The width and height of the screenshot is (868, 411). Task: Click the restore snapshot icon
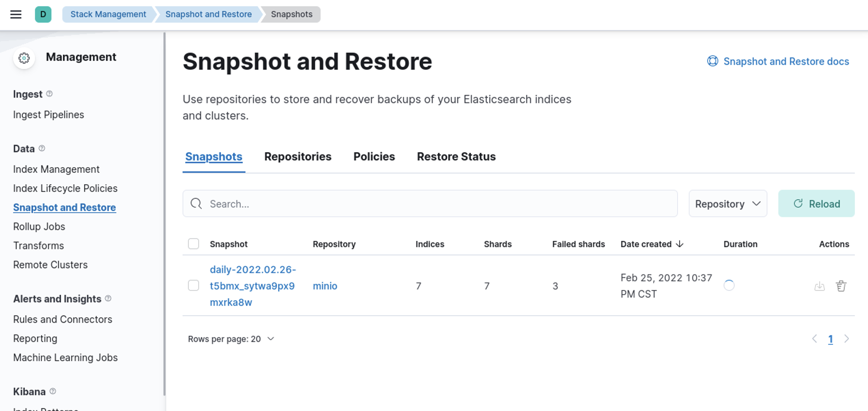[819, 286]
